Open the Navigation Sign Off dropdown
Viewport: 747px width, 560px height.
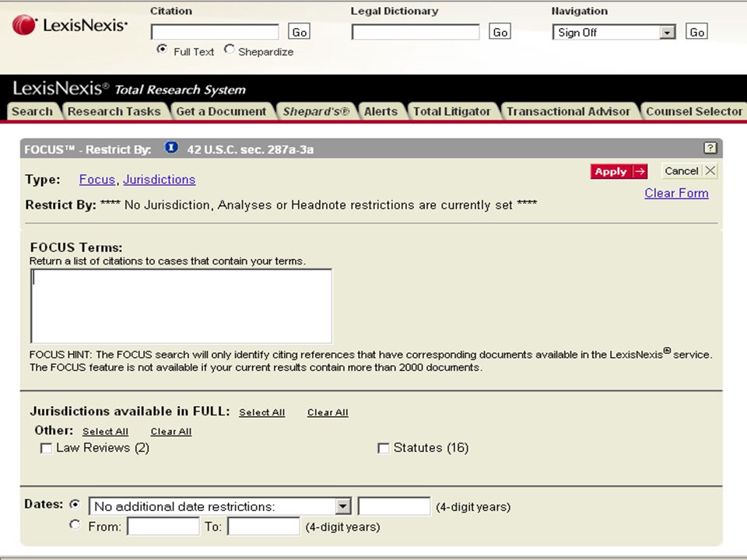point(614,33)
